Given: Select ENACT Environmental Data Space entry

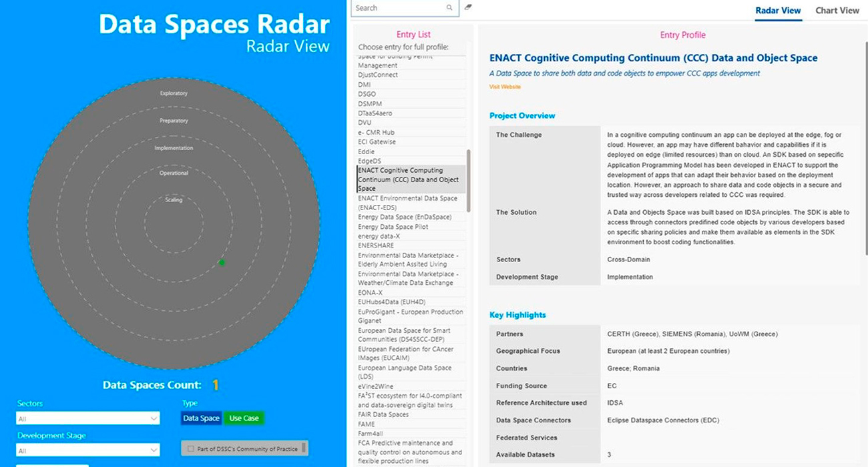Looking at the screenshot, I should pyautogui.click(x=407, y=203).
